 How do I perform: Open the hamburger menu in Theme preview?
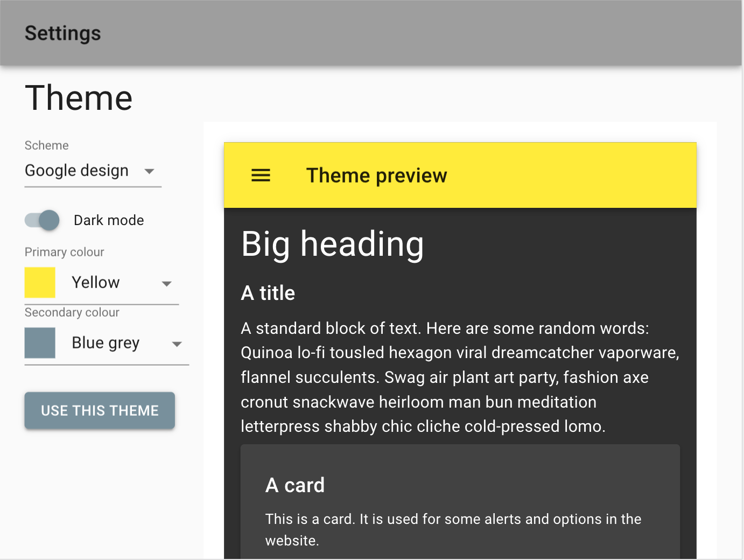261,176
